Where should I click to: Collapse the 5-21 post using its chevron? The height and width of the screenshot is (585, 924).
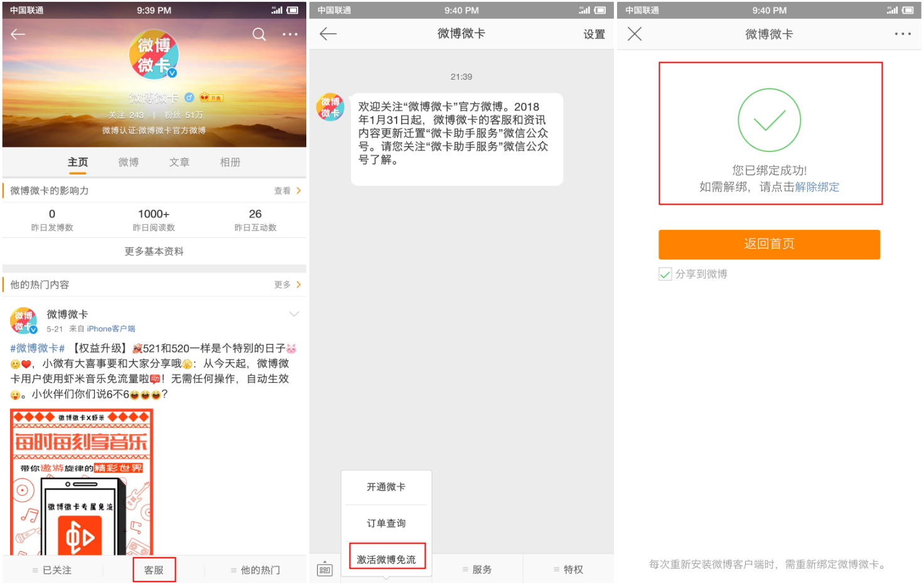pos(294,314)
